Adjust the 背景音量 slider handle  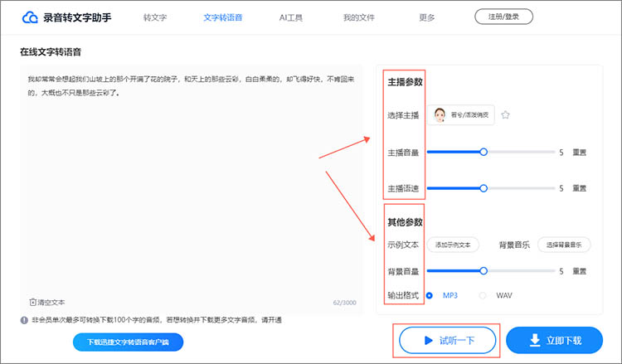pyautogui.click(x=484, y=271)
